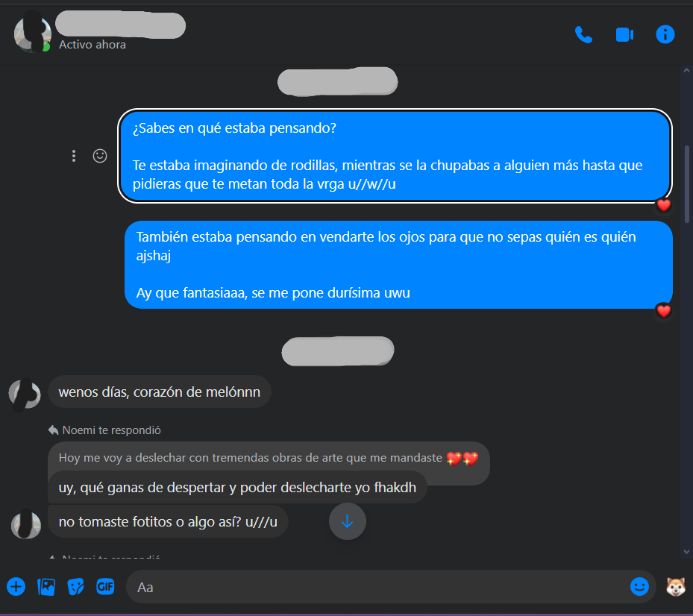Image resolution: width=693 pixels, height=616 pixels.
Task: Go to replied message "Hoy me voy a deslechar"
Action: 269,458
